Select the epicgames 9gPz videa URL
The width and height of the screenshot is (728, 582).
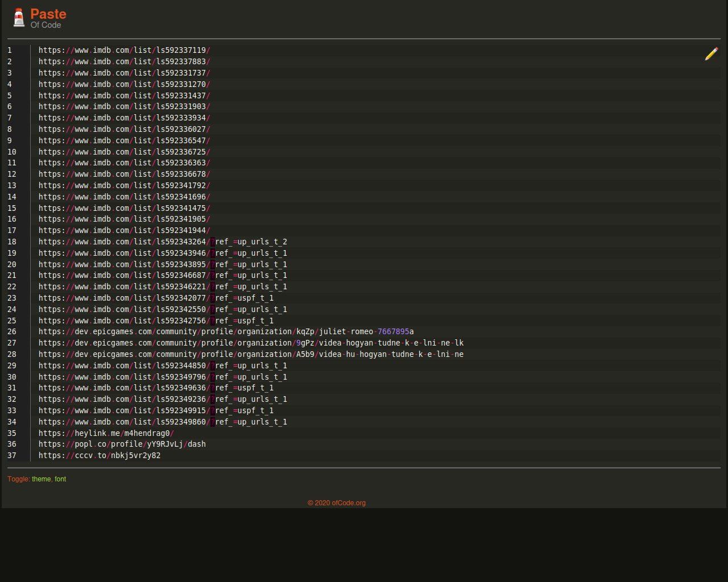[x=251, y=343]
